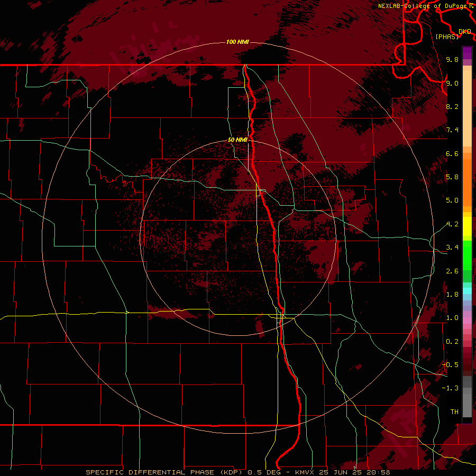
Task: Select the 5.0 scale value
Action: [x=452, y=200]
